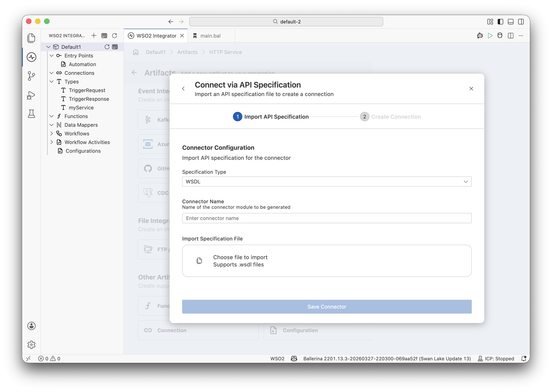
Task: Go back from API Specification dialog
Action: tap(183, 89)
